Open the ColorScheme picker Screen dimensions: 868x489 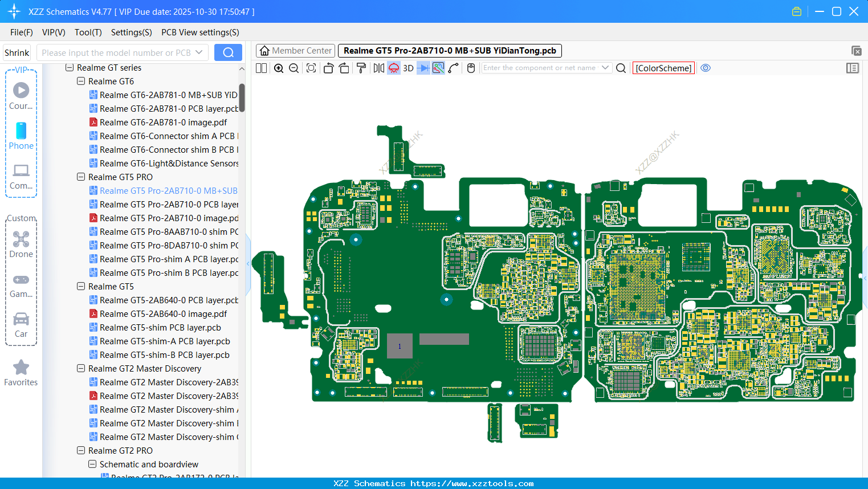663,68
